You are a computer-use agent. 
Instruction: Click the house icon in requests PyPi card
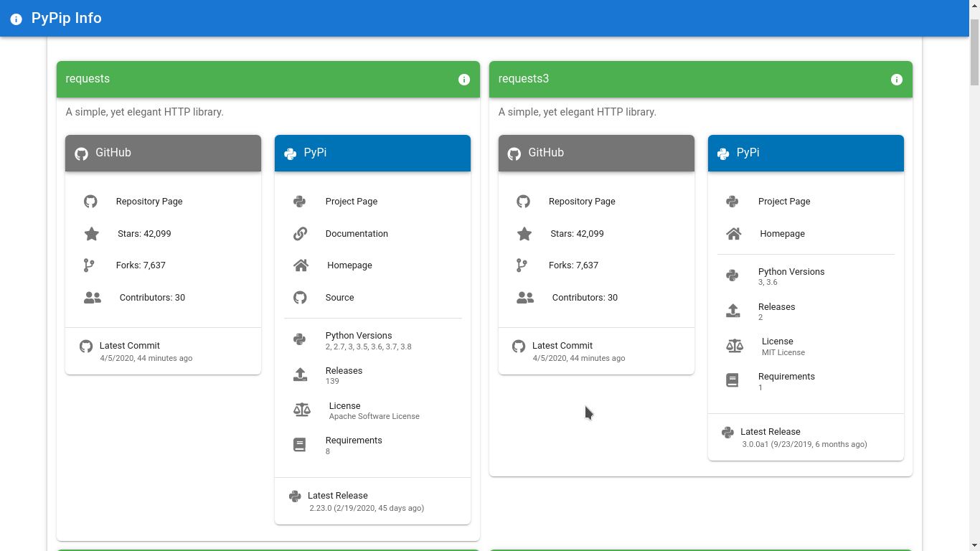coord(301,265)
